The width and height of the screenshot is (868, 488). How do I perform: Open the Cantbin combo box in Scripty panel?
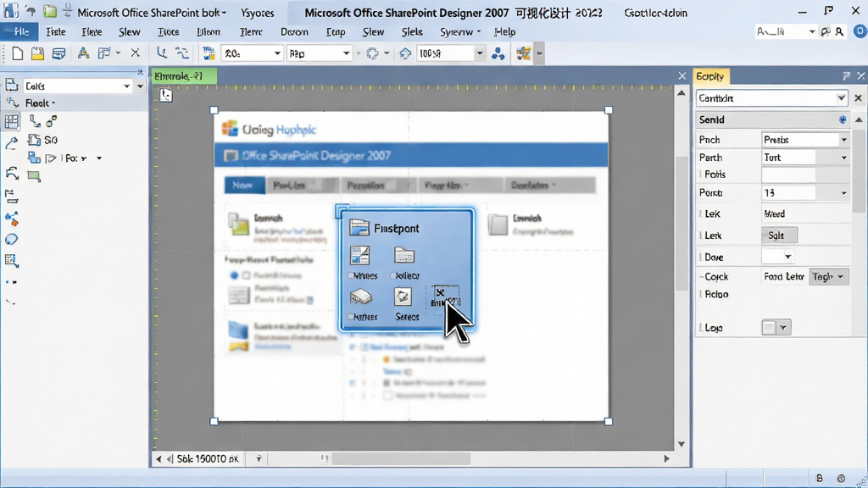[771, 98]
